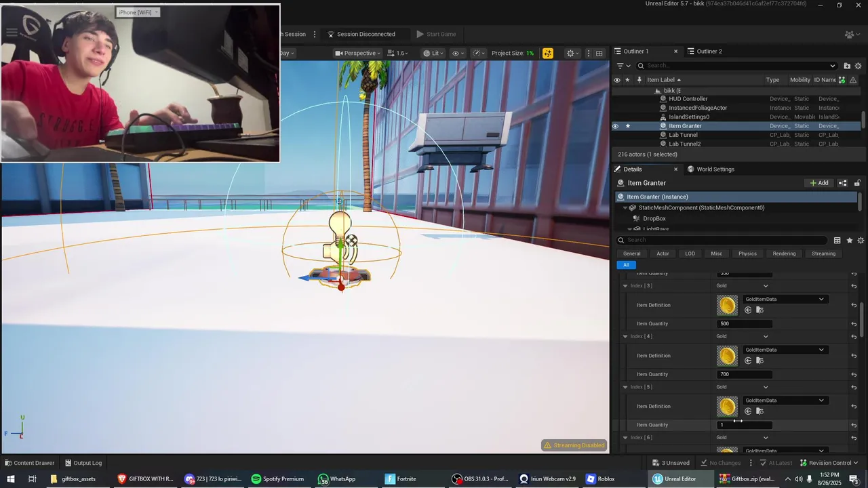Open outliner settings gear icon
The width and height of the screenshot is (868, 488).
859,66
